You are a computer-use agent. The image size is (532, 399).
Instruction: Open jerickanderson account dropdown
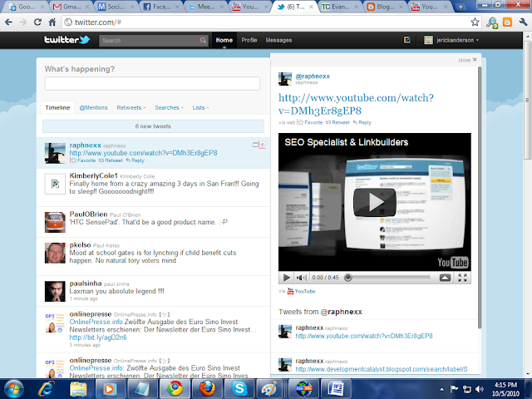point(451,40)
